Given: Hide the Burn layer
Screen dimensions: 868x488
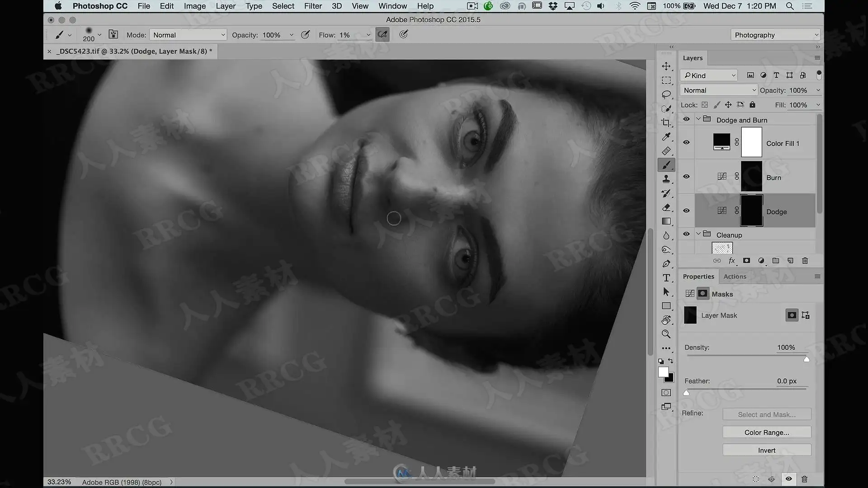Looking at the screenshot, I should tap(686, 177).
